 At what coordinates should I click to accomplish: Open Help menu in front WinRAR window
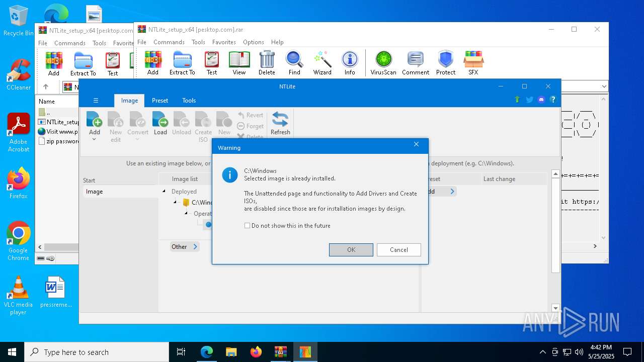click(277, 42)
